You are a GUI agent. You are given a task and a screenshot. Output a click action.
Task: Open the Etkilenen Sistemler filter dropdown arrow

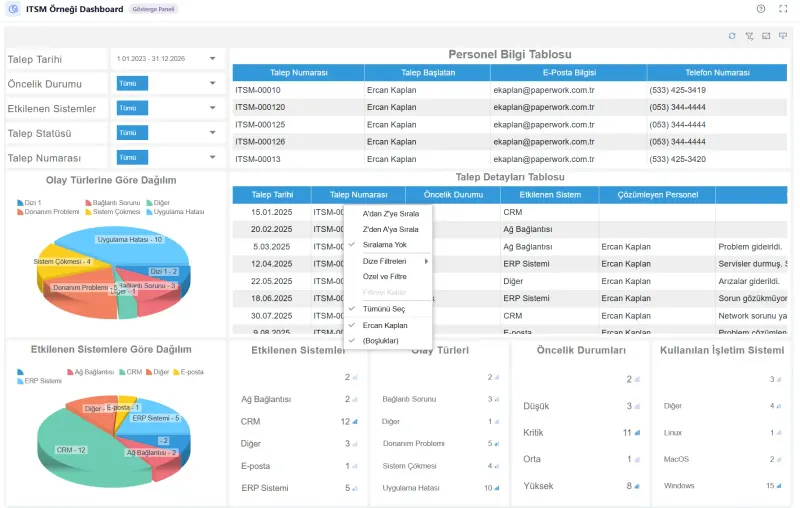coord(213,108)
